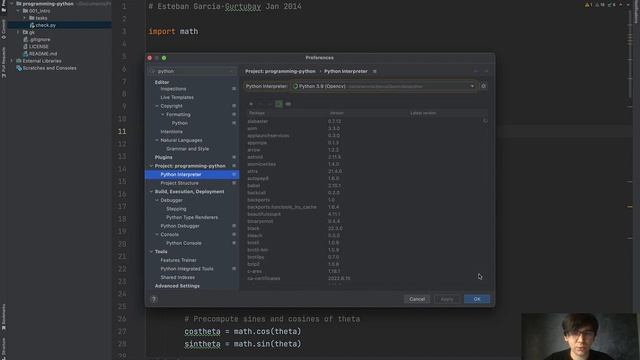The width and height of the screenshot is (640, 360).
Task: Select Python Console setting
Action: [x=184, y=243]
